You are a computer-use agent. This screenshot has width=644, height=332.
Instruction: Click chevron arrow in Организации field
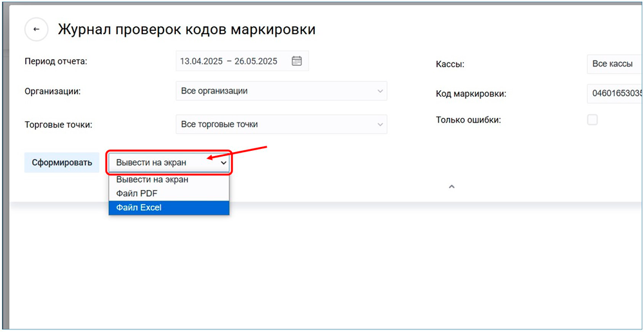tap(380, 92)
